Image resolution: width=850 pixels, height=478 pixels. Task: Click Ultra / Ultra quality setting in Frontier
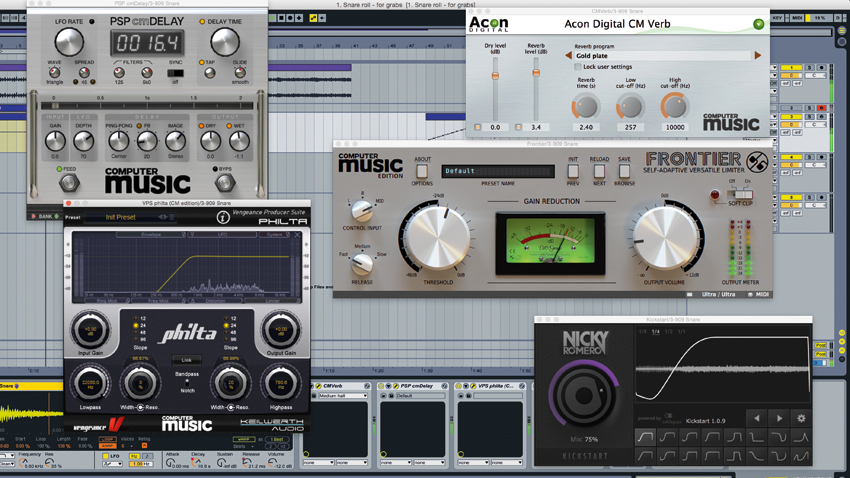718,294
